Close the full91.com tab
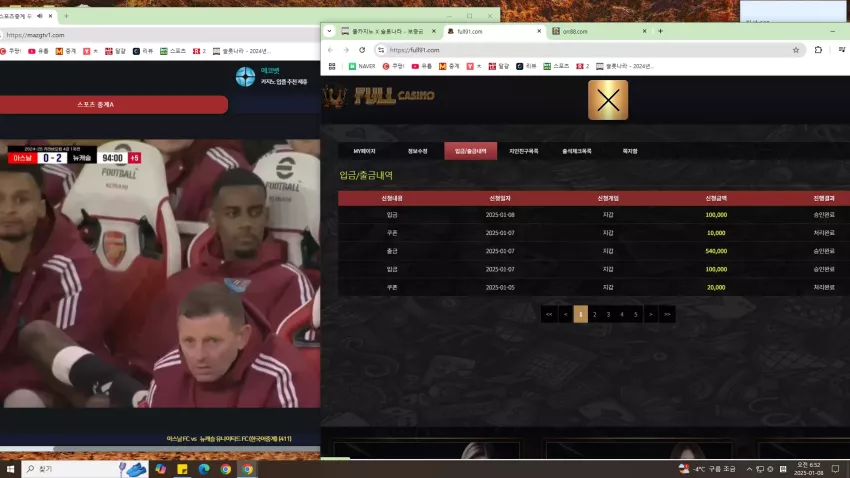850x478 pixels. pyautogui.click(x=539, y=31)
